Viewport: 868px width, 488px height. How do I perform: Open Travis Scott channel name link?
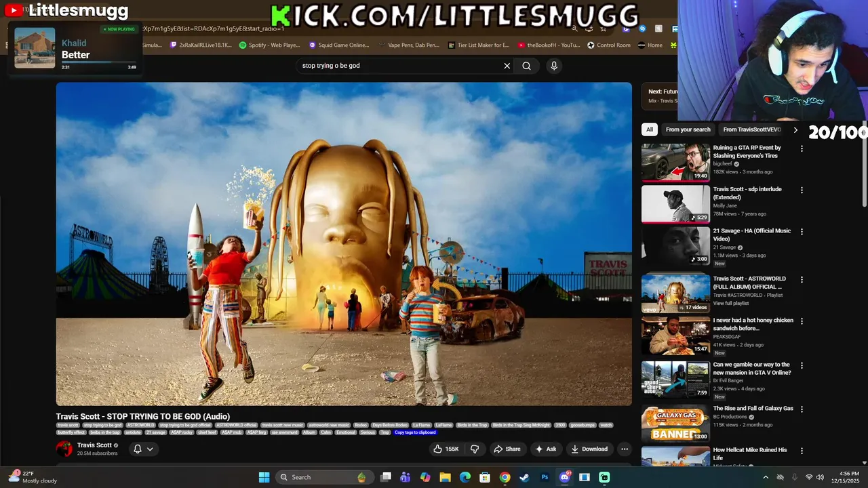(94, 445)
